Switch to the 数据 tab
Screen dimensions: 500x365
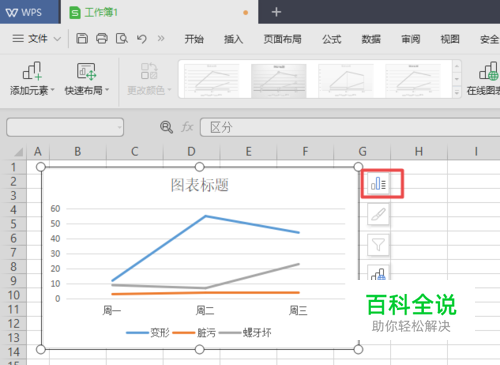[371, 39]
